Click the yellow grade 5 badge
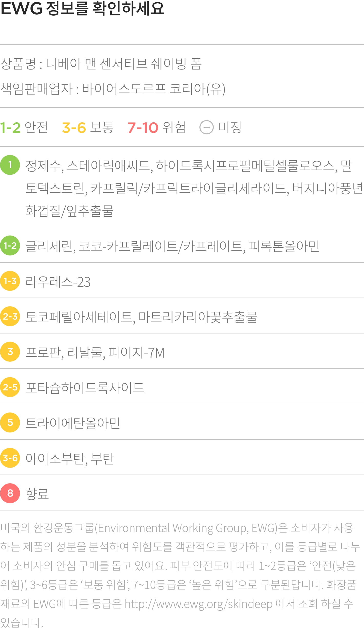Image resolution: width=364 pixels, height=630 pixels. tap(10, 422)
